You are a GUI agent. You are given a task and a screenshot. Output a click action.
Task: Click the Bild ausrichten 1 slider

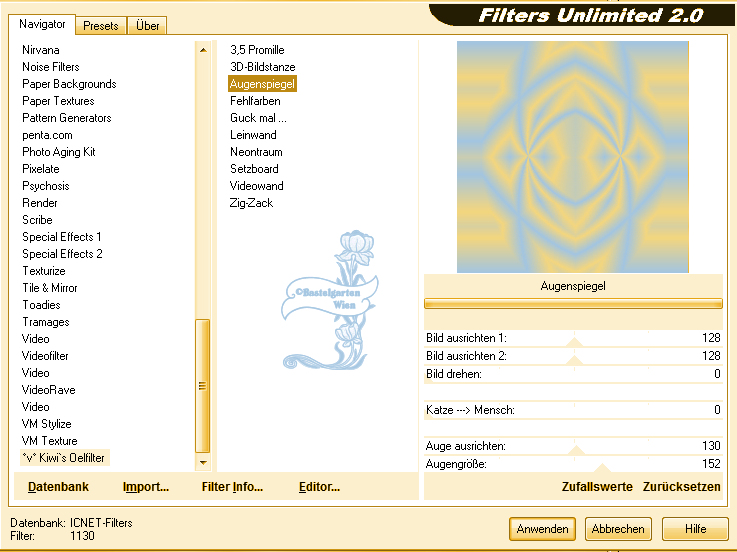573,338
